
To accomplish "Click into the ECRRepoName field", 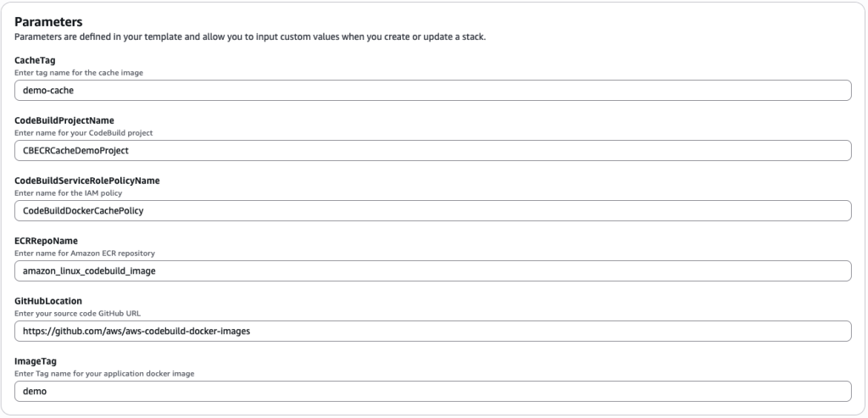I will tap(432, 270).
